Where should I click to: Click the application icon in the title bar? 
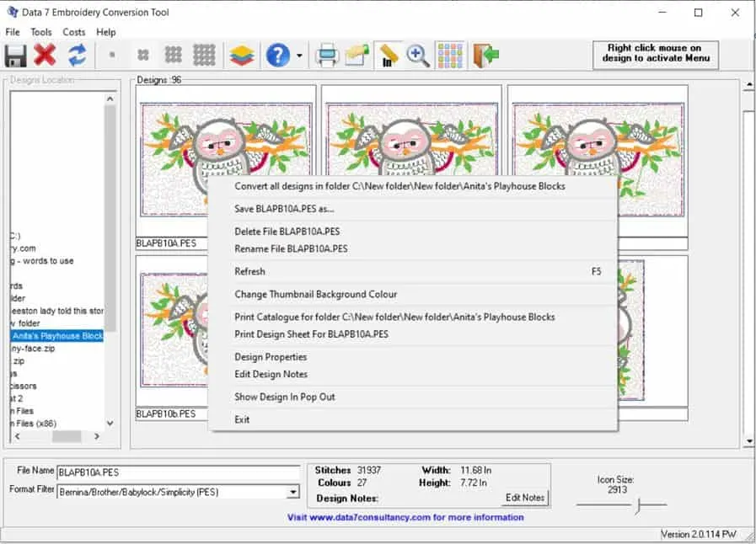[13, 12]
